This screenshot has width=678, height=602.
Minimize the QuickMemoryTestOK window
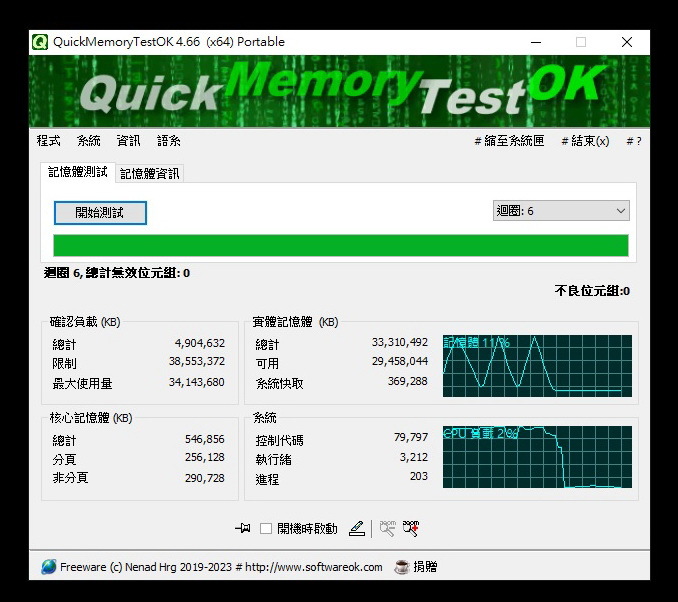click(x=536, y=42)
